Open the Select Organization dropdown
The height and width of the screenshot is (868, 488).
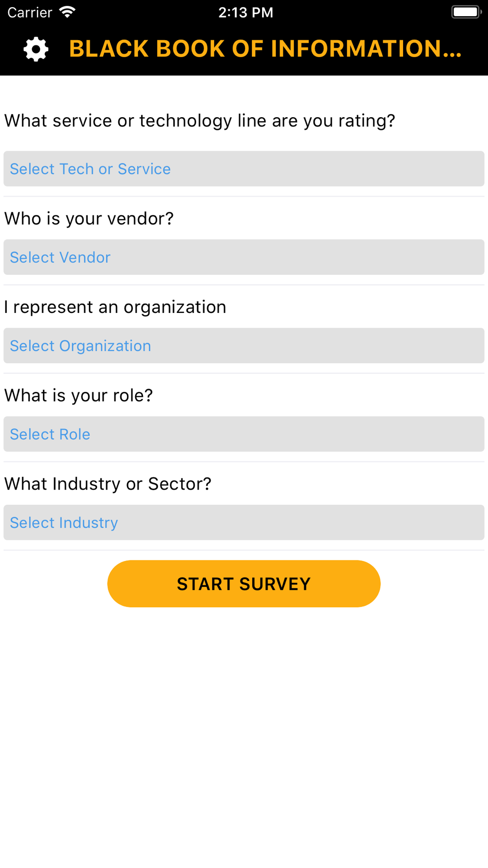tap(244, 346)
